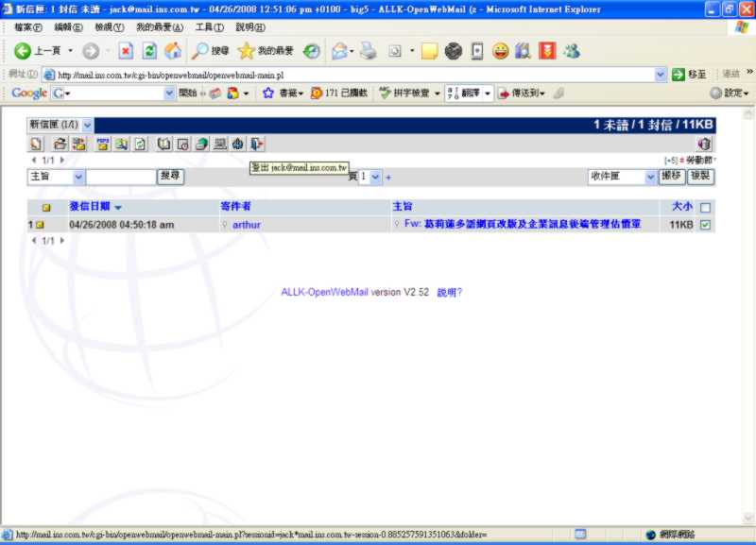Click the 說明? help link
Viewport: 756px width, 545px height.
(x=450, y=292)
